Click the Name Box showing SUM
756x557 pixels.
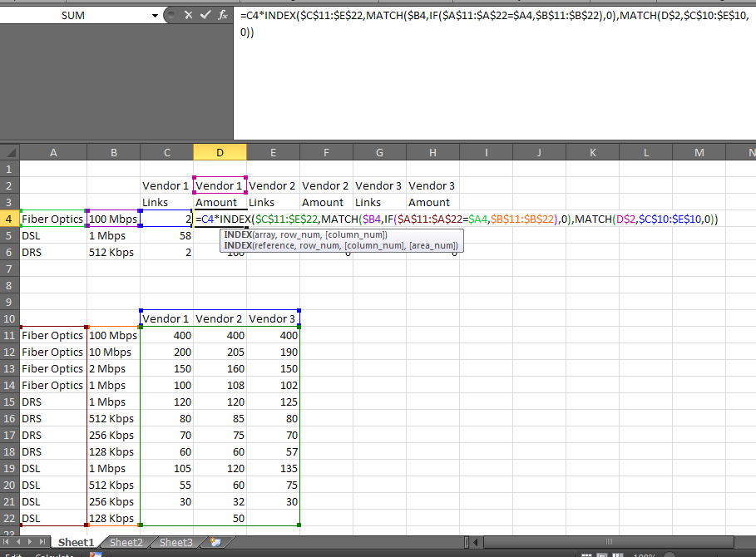click(73, 16)
